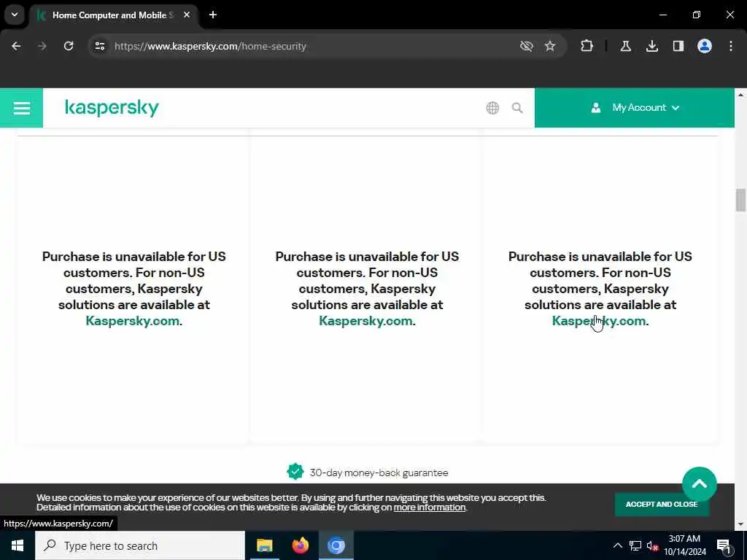
Task: Open the Kaspersky hamburger menu
Action: 21,108
